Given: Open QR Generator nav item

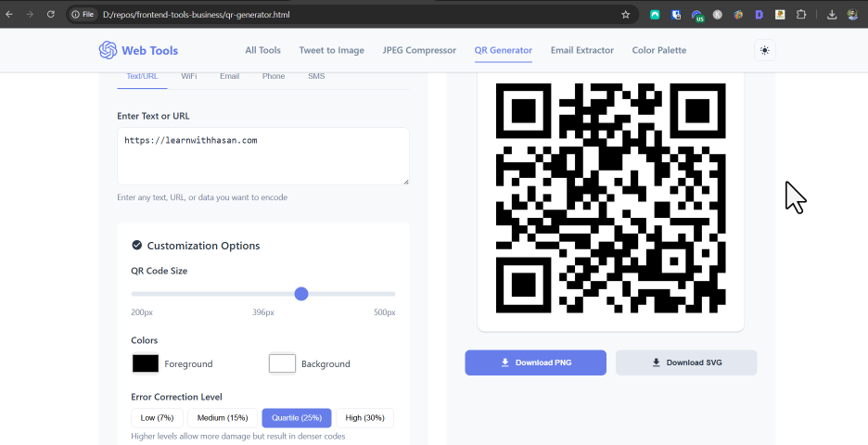Looking at the screenshot, I should 504,50.
